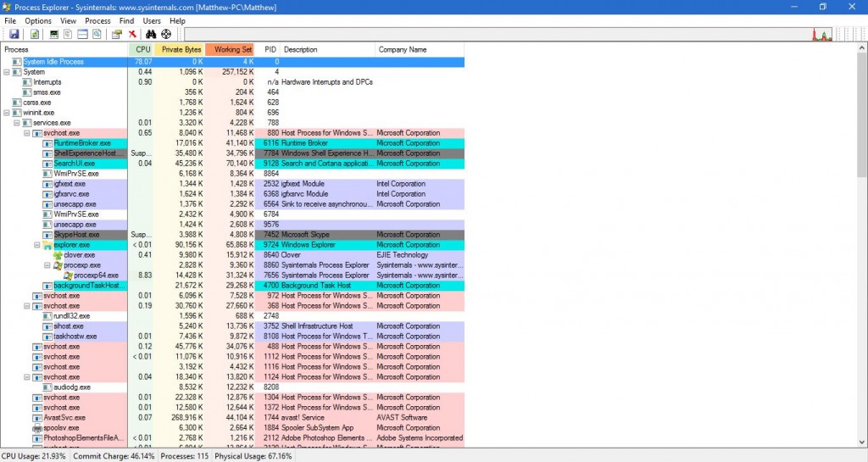
Task: Open the View menu
Action: 68,20
